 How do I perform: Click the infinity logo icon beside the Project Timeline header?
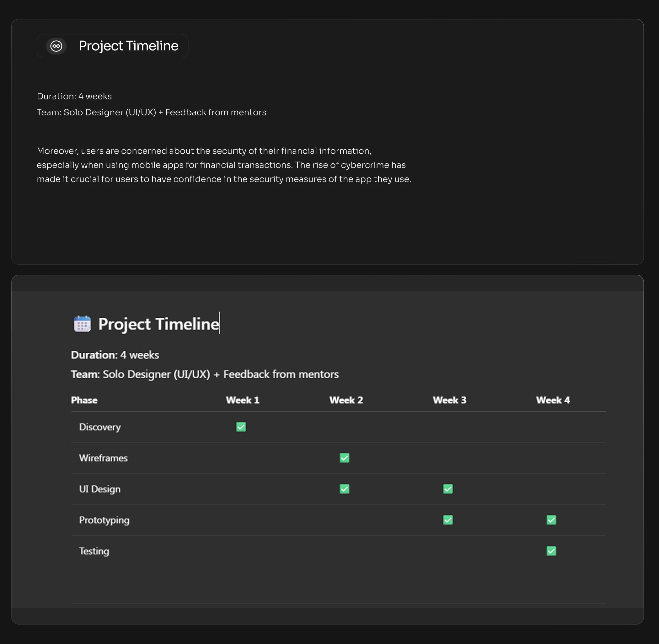click(56, 46)
